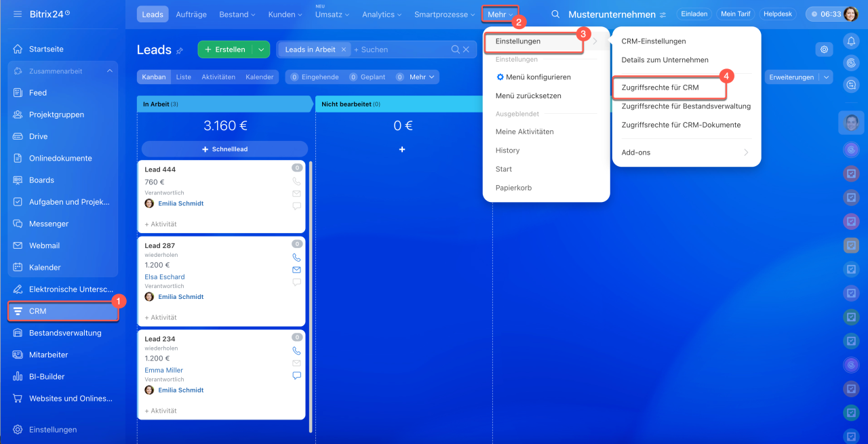The height and width of the screenshot is (444, 868).
Task: Remove the 'Leads in Arbeit' filter chip
Action: point(344,49)
